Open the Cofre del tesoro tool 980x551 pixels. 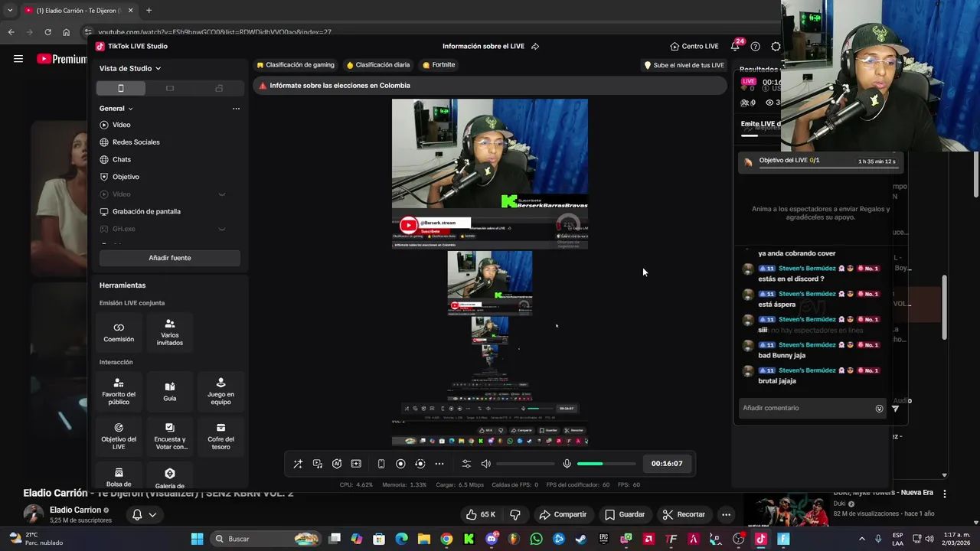coord(220,436)
